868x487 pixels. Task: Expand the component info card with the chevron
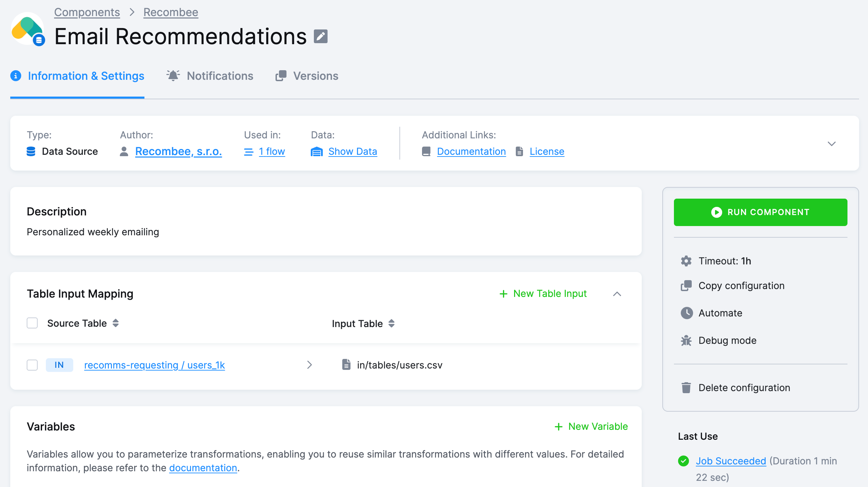(832, 143)
